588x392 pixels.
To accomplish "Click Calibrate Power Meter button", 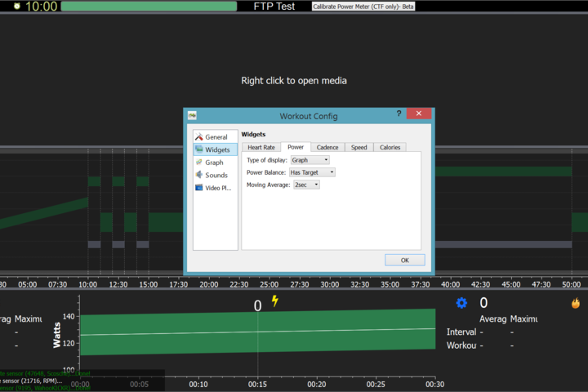I will [x=363, y=7].
